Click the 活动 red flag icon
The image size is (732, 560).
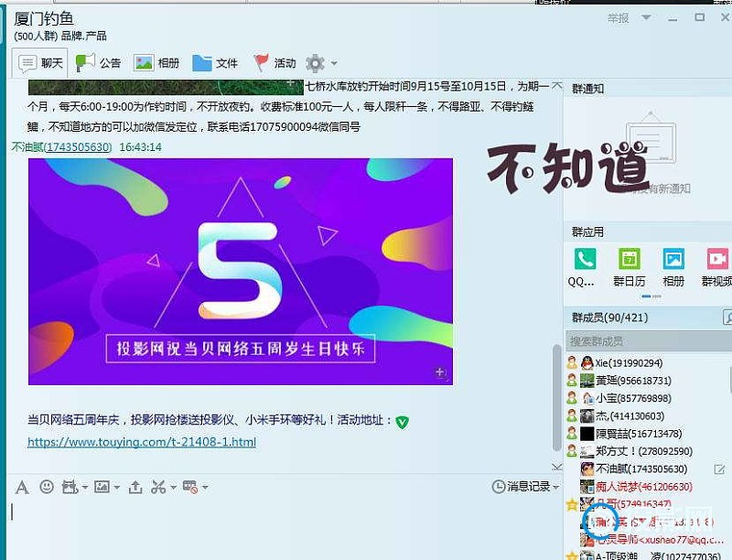(261, 63)
